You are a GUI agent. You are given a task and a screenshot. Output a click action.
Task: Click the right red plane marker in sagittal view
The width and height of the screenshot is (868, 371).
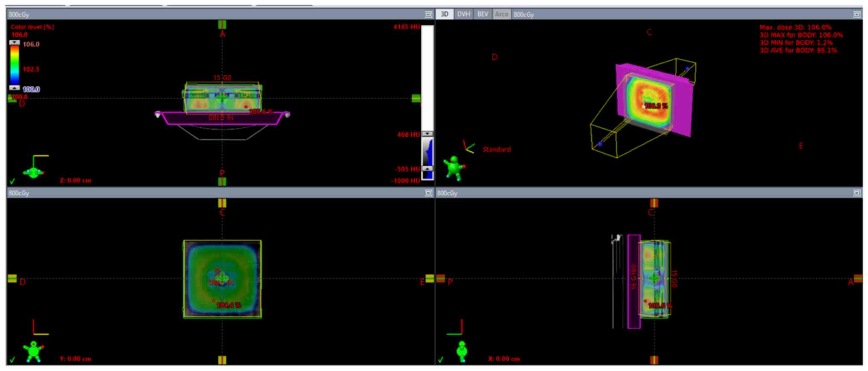click(x=858, y=278)
